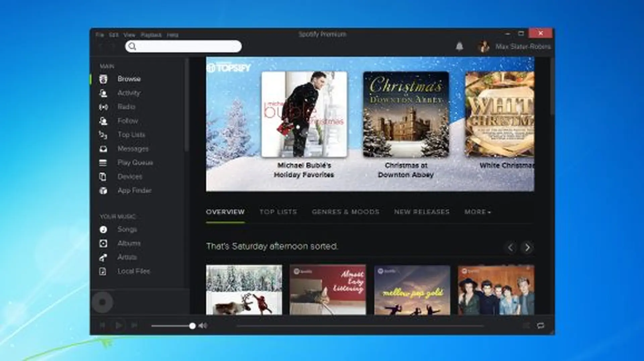This screenshot has width=644, height=361.
Task: Click the Songs note icon
Action: 103,229
